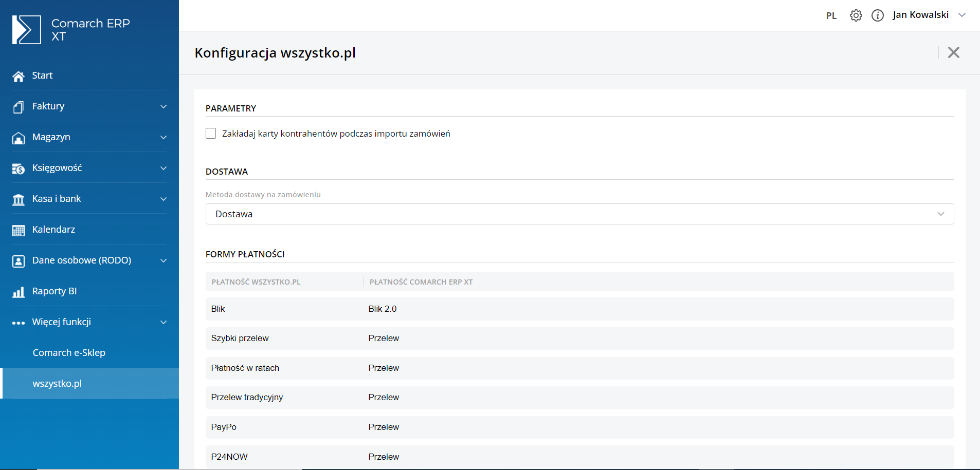The height and width of the screenshot is (470, 980).
Task: Expand the Dane osobowe (RODO) chevron
Action: click(x=164, y=260)
